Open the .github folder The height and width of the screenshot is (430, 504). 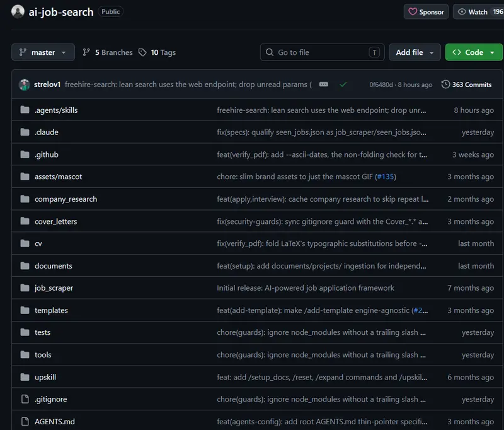[x=47, y=154]
